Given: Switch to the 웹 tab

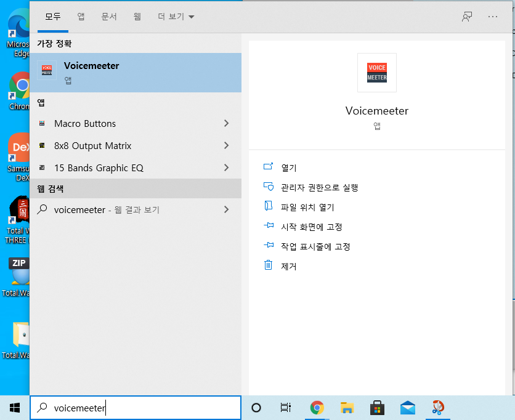Looking at the screenshot, I should point(137,17).
